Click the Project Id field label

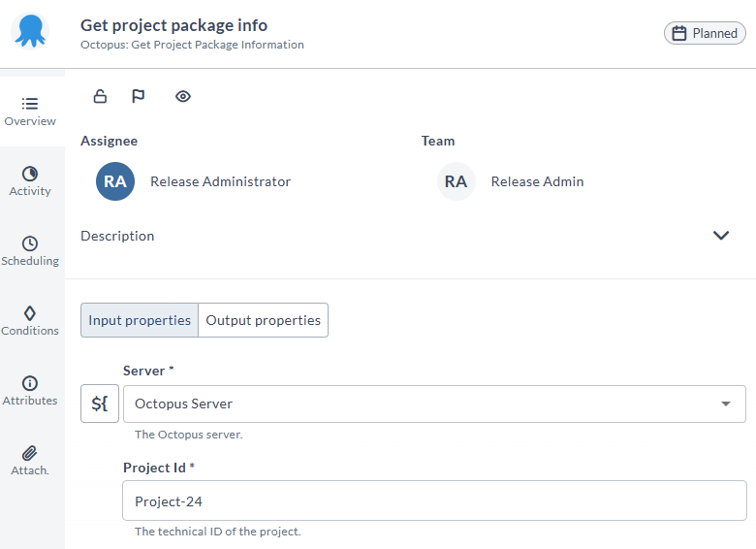click(x=159, y=468)
